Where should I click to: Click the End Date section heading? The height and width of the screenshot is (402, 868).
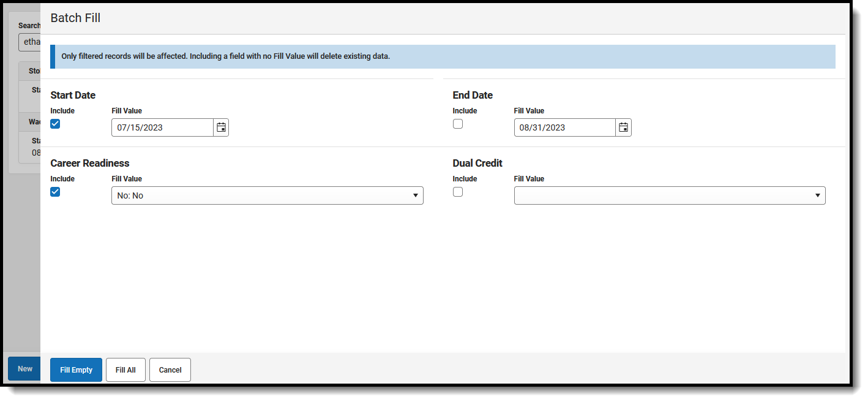(x=473, y=95)
